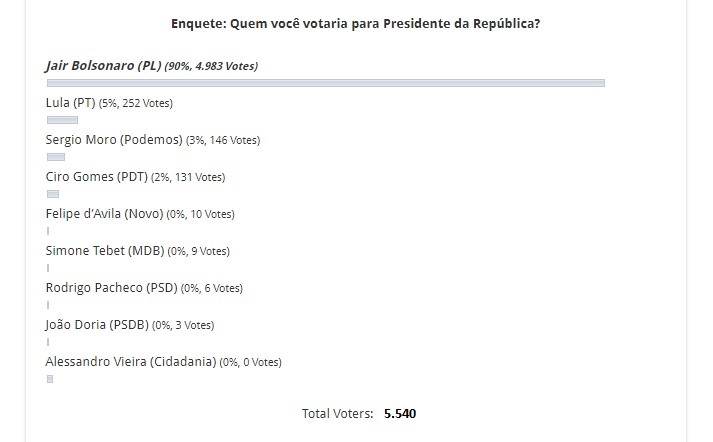713x442 pixels.
Task: Click Rodrigo Pacheco's thin vote bar
Action: click(x=48, y=305)
